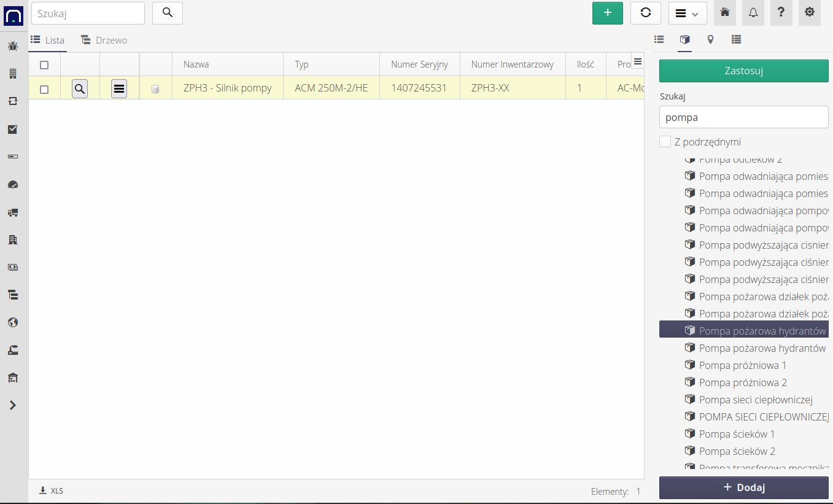The height and width of the screenshot is (504, 833).
Task: Switch to the Lista tab
Action: pyautogui.click(x=48, y=41)
